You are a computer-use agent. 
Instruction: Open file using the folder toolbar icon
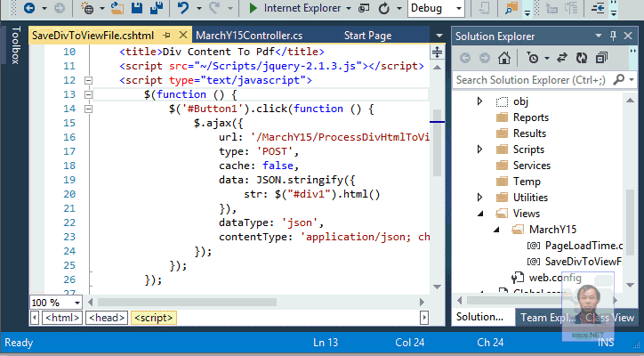pos(117,8)
